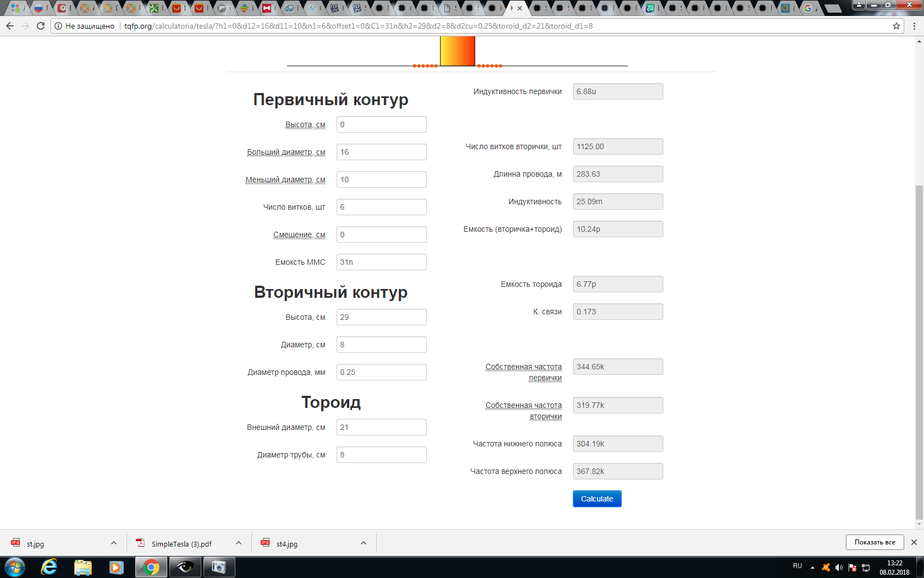Click the Емкость ММС input field

[x=381, y=262]
